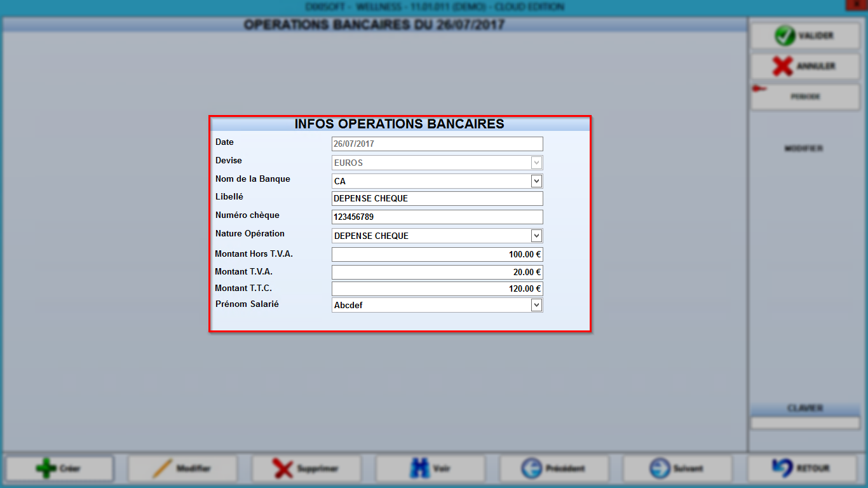Click the red X Annuler icon
Viewport: 868px width, 488px height.
tap(782, 66)
